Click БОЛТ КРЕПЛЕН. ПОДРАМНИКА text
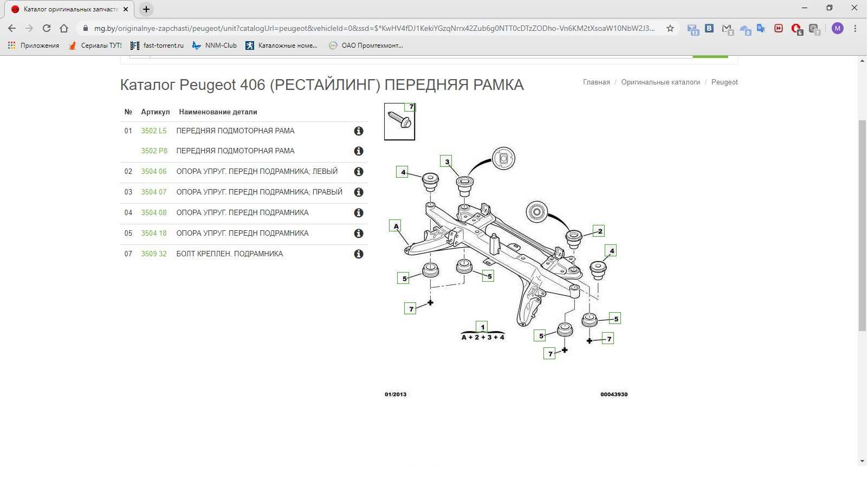 click(x=230, y=254)
